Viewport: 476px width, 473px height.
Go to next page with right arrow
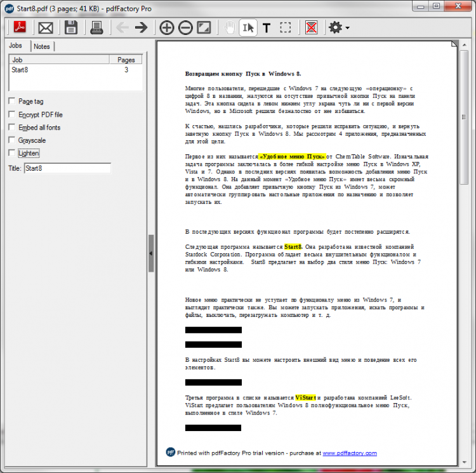(141, 28)
